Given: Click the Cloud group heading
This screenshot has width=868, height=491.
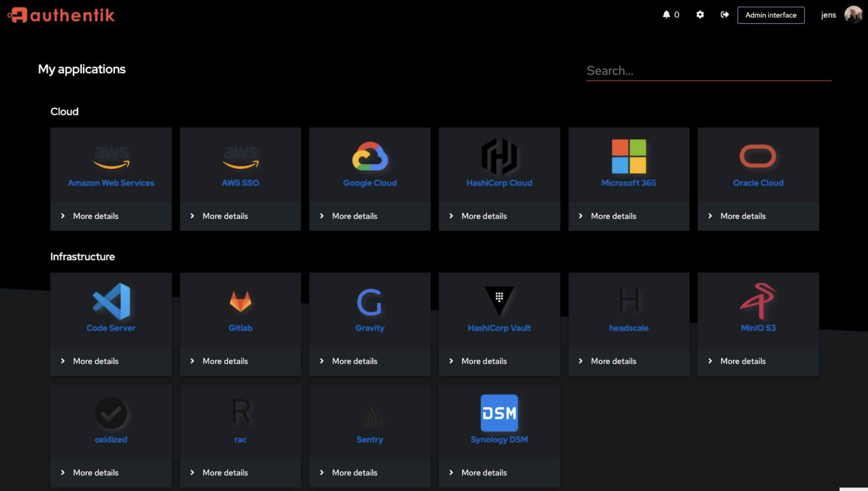Looking at the screenshot, I should [x=65, y=112].
